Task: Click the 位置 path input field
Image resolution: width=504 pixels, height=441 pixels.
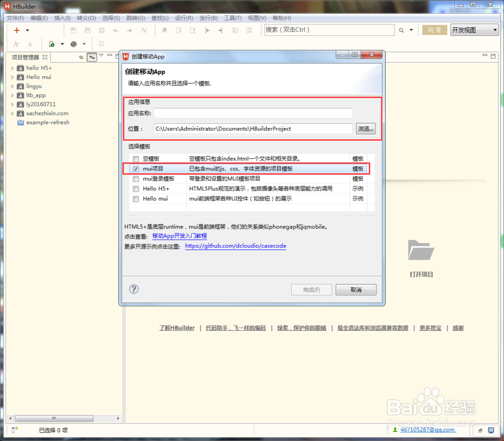Action: click(x=254, y=129)
